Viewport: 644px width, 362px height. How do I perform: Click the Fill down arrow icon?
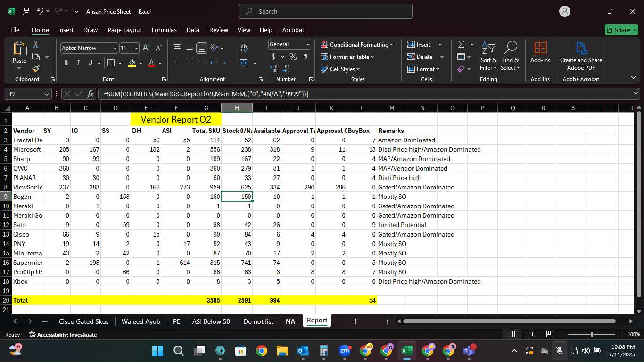(x=461, y=57)
